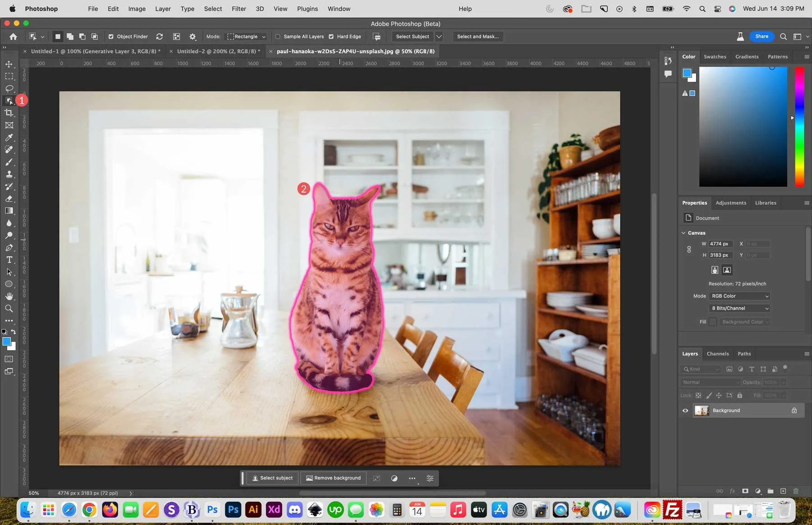Screen dimensions: 812x525
Task: Select the Move tool
Action: [x=9, y=64]
